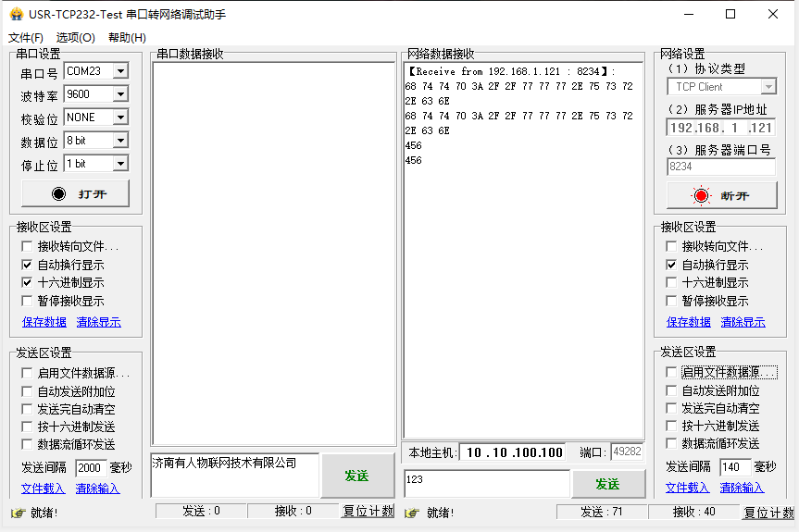Enable serial loop data sending (数据流循环发送)
Image resolution: width=799 pixels, height=532 pixels.
click(28, 444)
